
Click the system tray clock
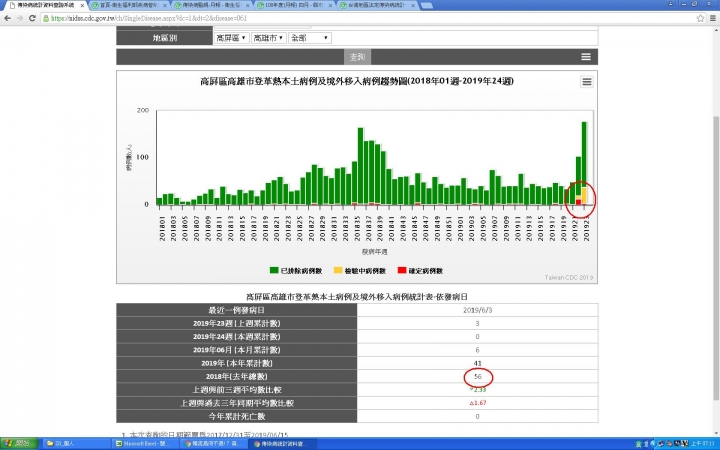click(x=703, y=444)
